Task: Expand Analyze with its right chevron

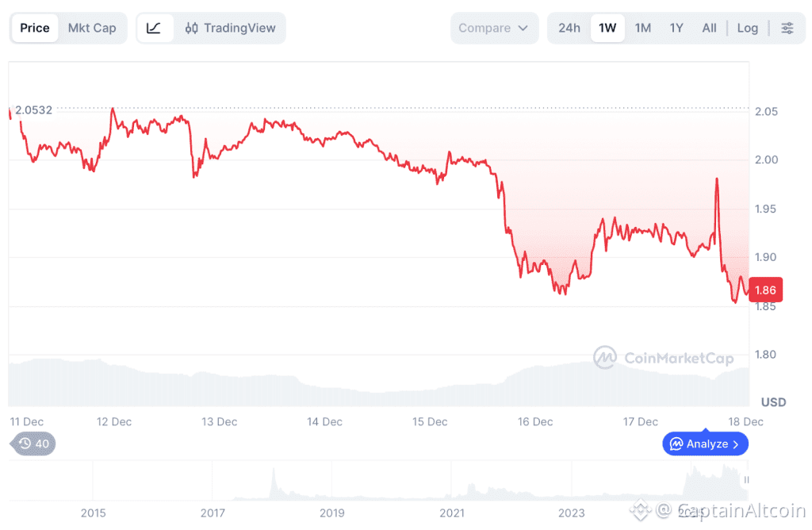Action: (736, 444)
